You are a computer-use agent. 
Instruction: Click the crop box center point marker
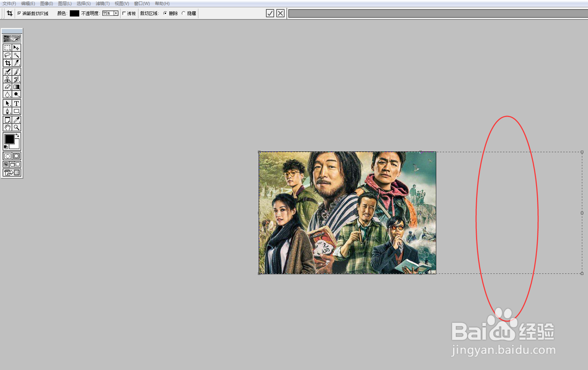[420, 213]
